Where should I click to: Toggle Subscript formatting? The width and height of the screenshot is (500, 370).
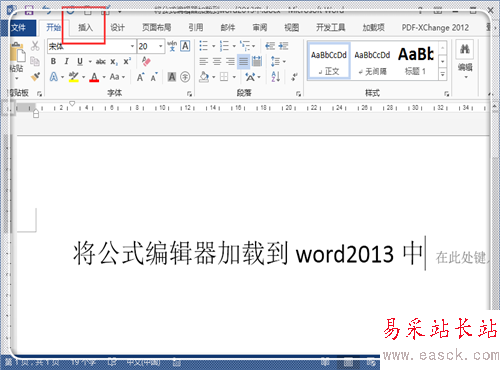click(114, 62)
